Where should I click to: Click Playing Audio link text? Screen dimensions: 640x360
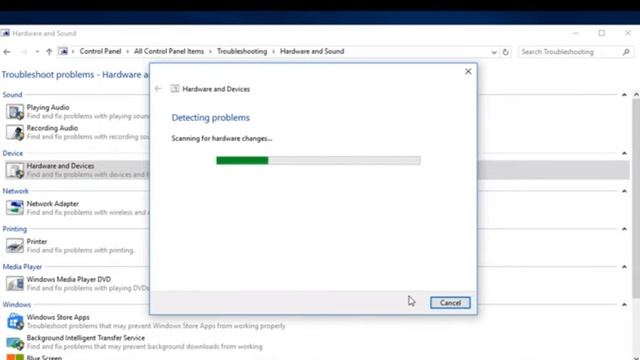pyautogui.click(x=48, y=107)
